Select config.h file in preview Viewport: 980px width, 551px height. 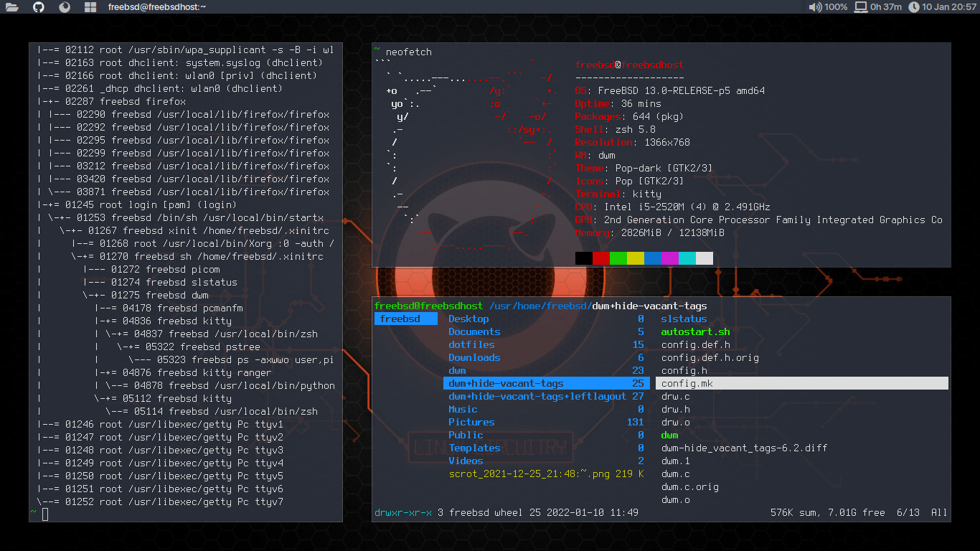click(684, 371)
